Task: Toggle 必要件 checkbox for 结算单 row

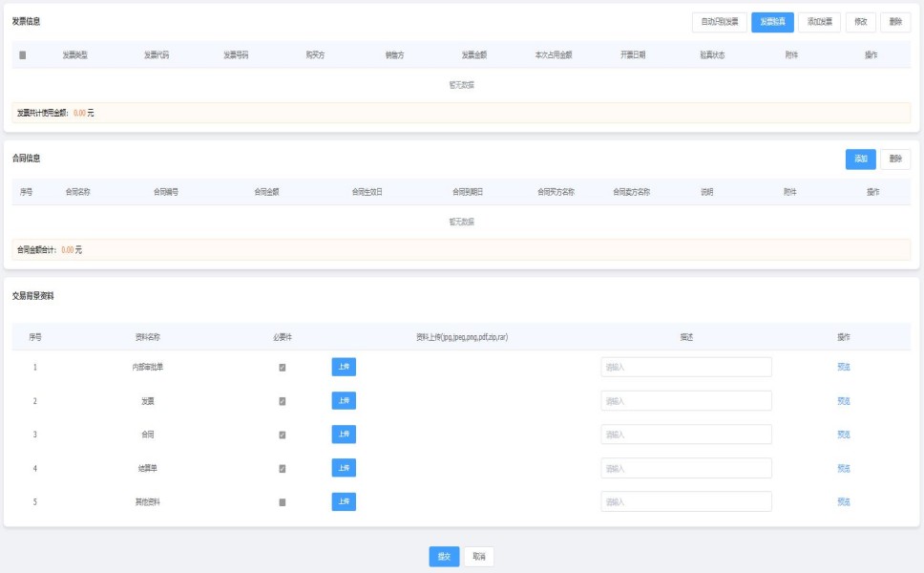Action: click(282, 469)
